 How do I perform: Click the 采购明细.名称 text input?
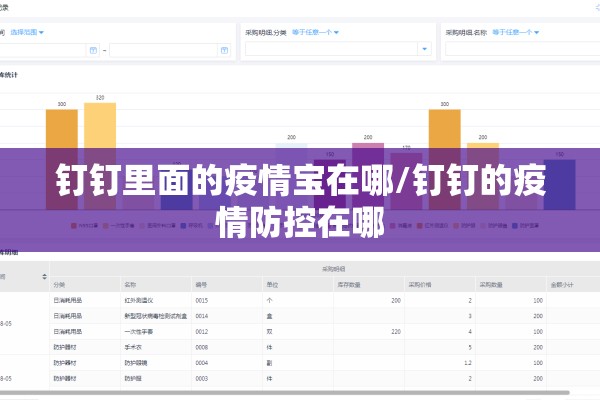pyautogui.click(x=522, y=49)
